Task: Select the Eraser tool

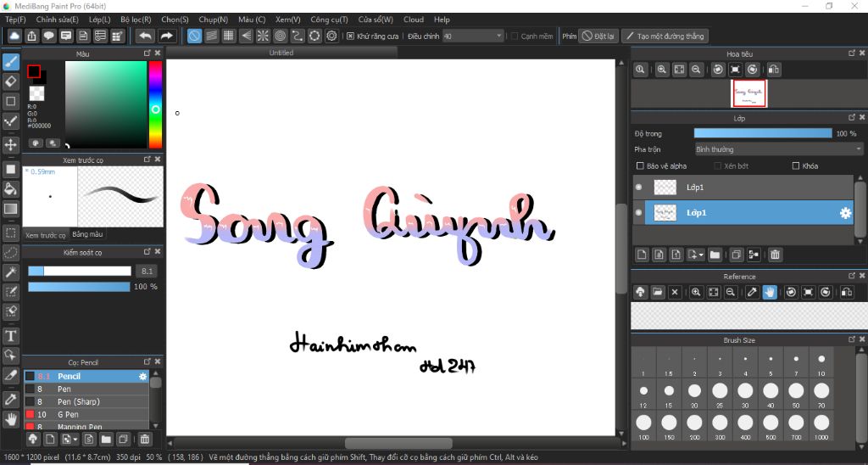Action: pyautogui.click(x=10, y=81)
